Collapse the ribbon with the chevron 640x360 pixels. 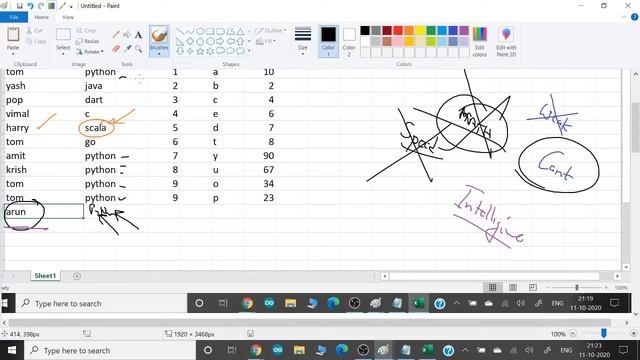pos(624,17)
